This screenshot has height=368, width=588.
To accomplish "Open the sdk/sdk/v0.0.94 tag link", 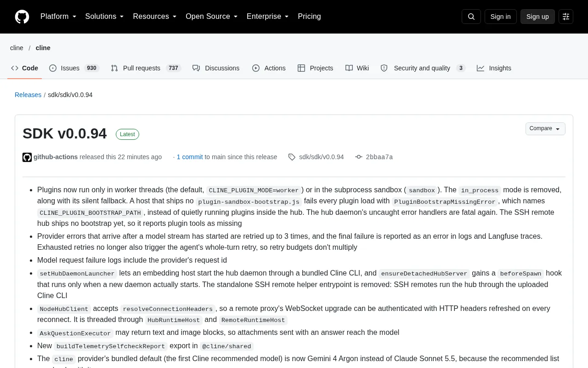I will pos(322,157).
